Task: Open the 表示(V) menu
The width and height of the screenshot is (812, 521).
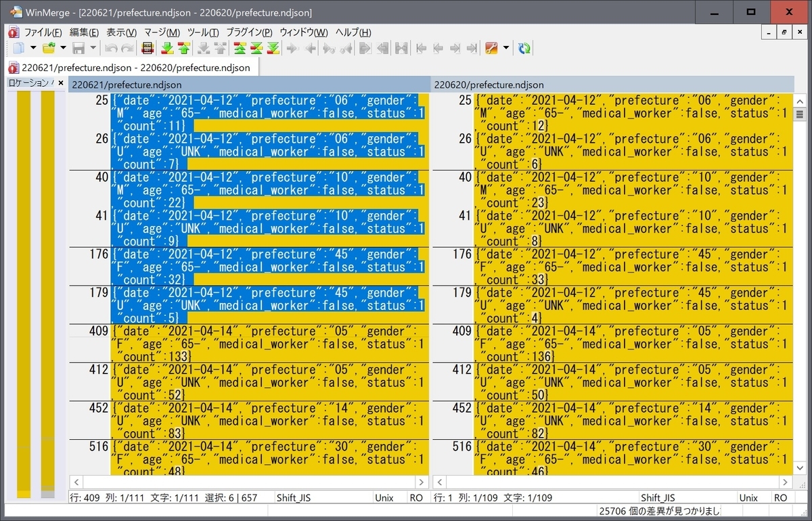Action: (121, 32)
